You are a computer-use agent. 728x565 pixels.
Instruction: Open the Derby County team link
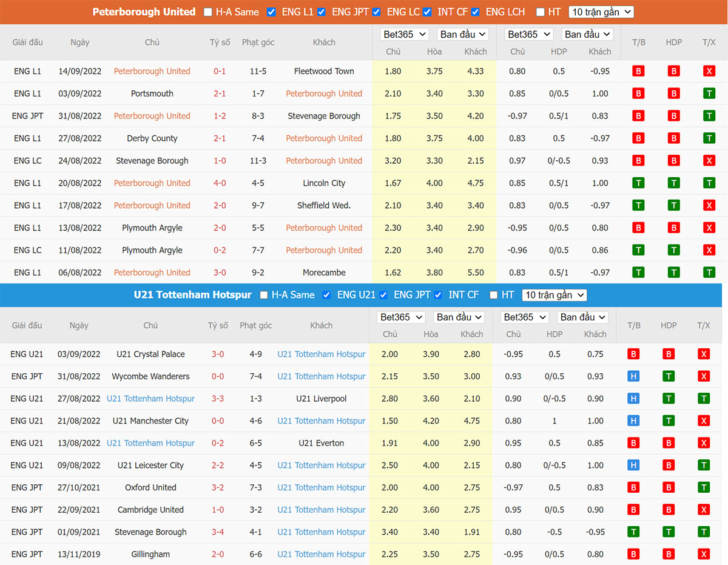pyautogui.click(x=152, y=138)
